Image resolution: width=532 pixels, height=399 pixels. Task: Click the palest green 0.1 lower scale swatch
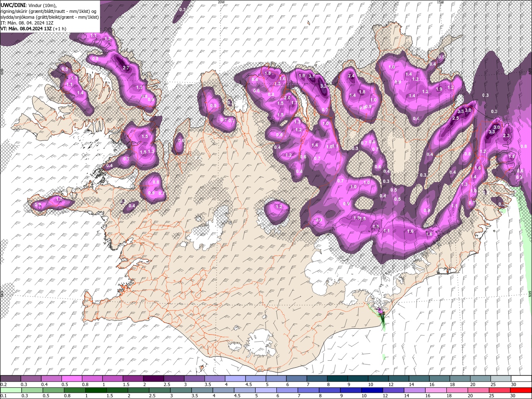click(11, 390)
